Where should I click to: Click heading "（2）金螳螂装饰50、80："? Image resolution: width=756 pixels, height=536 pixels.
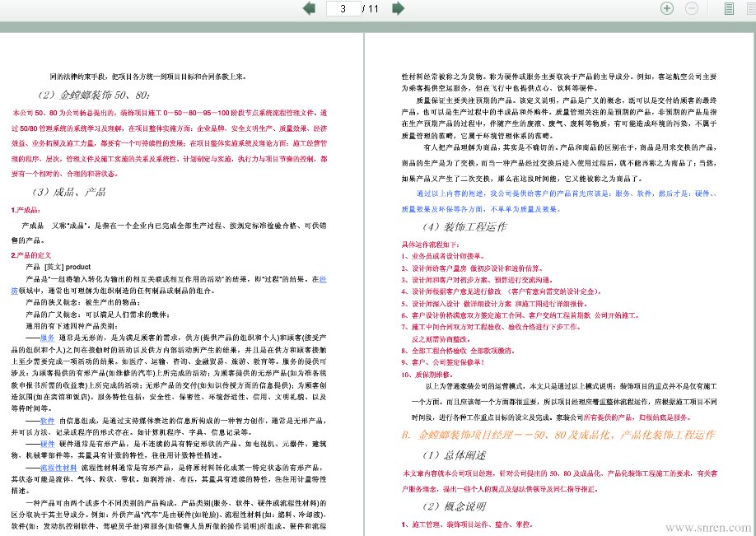92,95
